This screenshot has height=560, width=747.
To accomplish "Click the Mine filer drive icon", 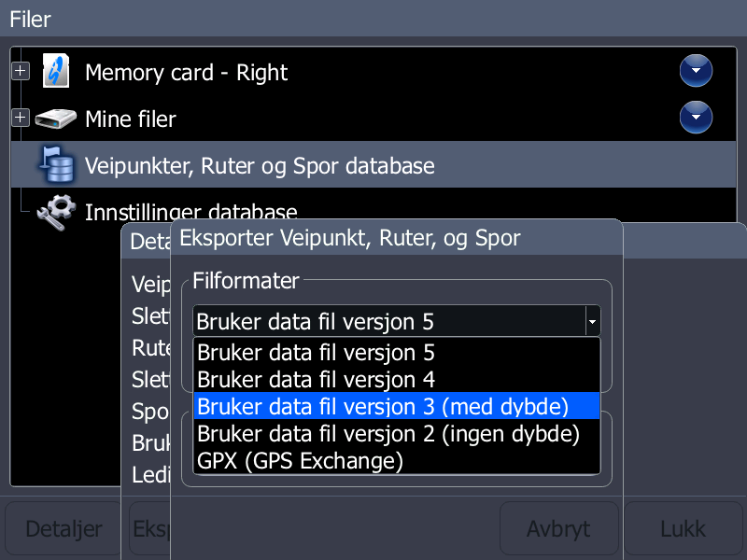I will [57, 119].
